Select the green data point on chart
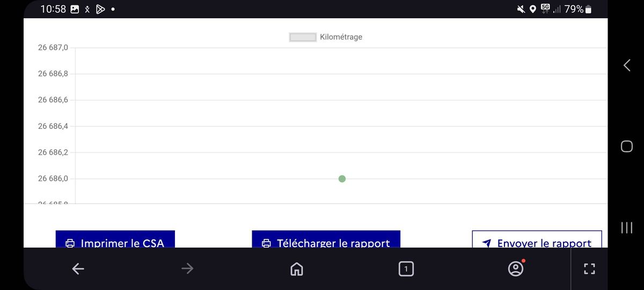The image size is (644, 290). [342, 179]
